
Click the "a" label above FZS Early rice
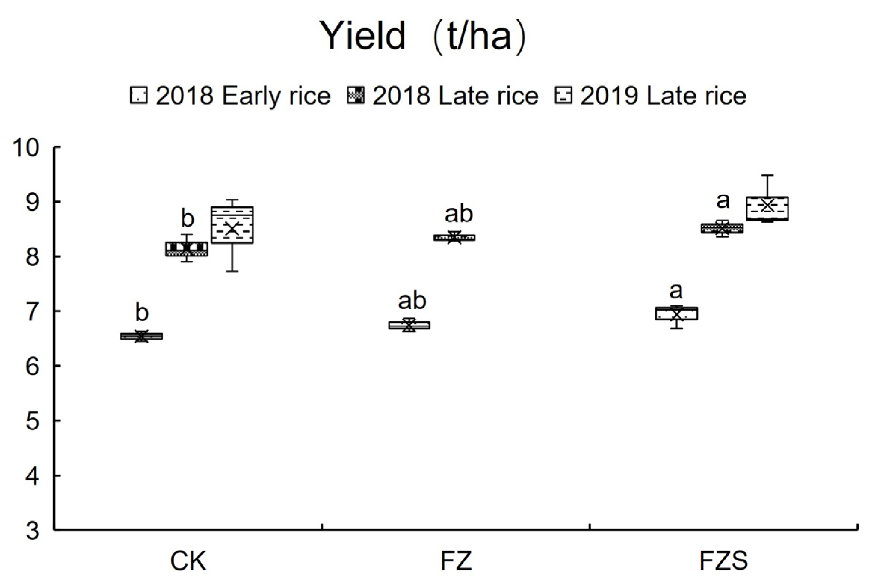pyautogui.click(x=676, y=290)
